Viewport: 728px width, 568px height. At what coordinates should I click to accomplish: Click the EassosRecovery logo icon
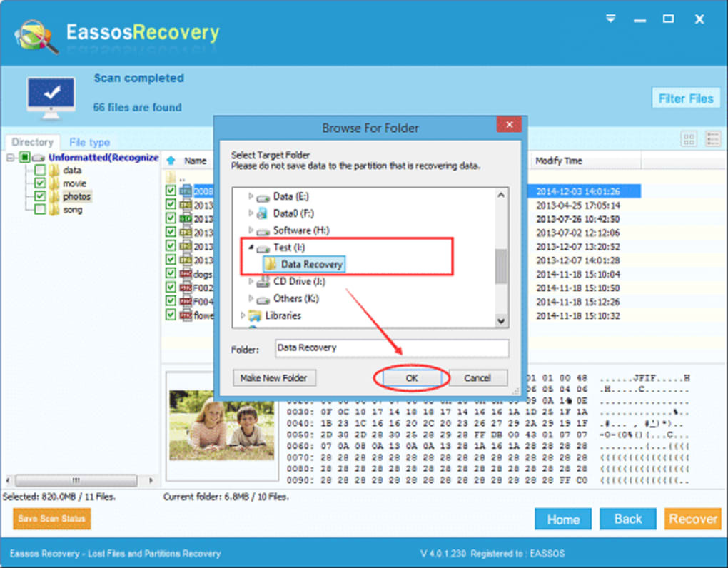click(x=36, y=36)
